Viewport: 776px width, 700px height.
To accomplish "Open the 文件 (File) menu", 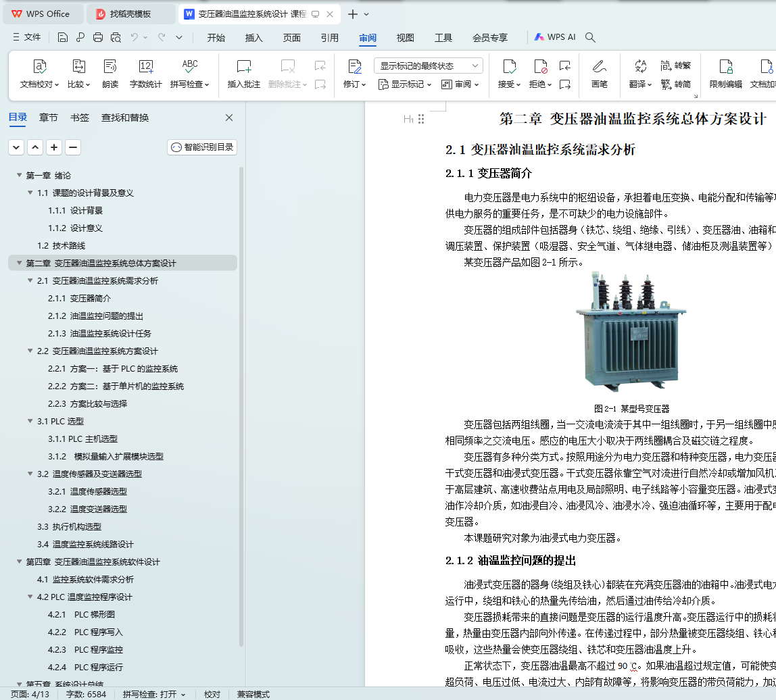I will (27, 37).
